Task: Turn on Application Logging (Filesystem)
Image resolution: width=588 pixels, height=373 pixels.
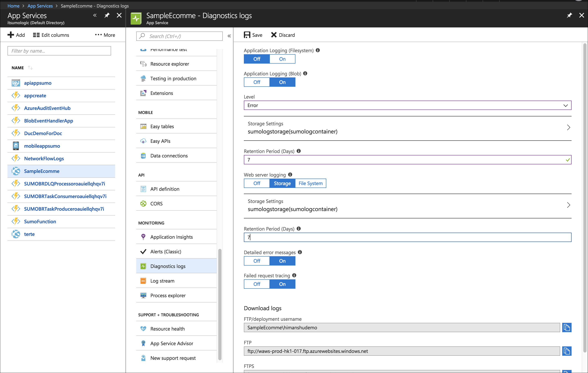Action: [x=282, y=59]
